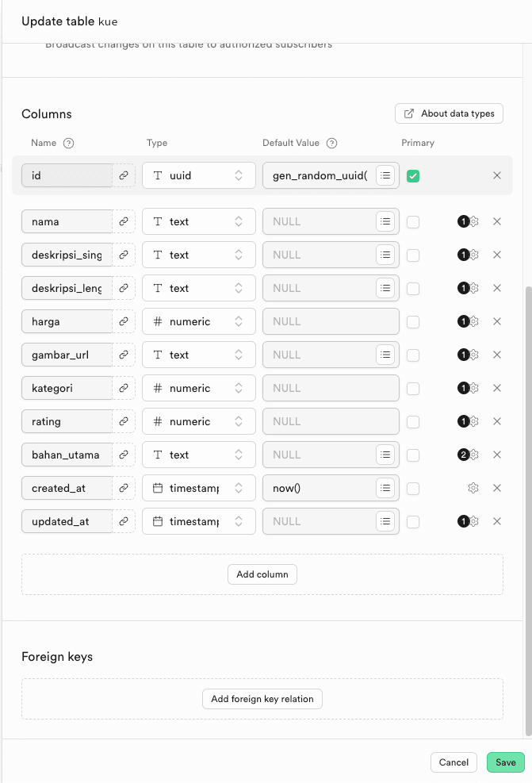This screenshot has width=532, height=783.
Task: Edit the bahan_utama column name field
Action: (x=67, y=455)
